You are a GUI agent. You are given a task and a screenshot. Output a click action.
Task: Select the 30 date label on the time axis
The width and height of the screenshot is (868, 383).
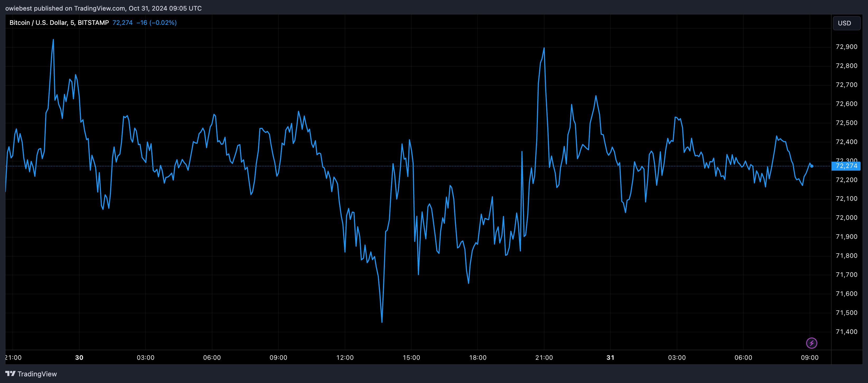[79, 358]
